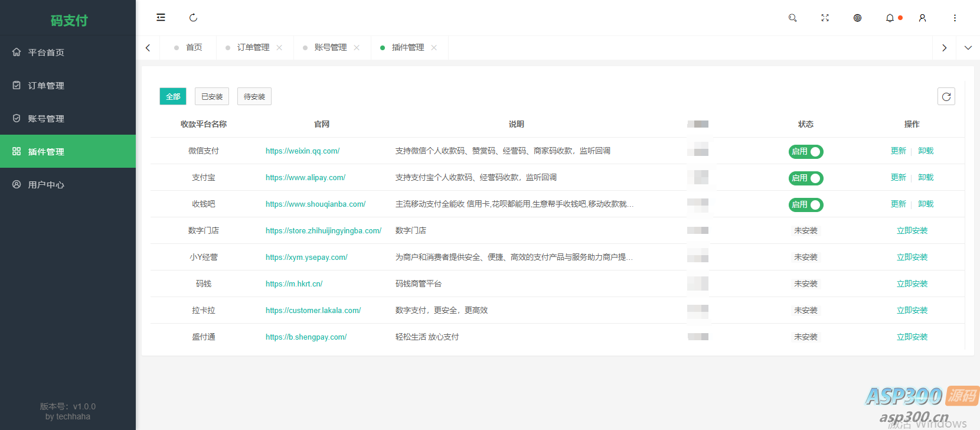Viewport: 980px width, 430px height.
Task: Open the search magnifier icon
Action: tap(792, 18)
